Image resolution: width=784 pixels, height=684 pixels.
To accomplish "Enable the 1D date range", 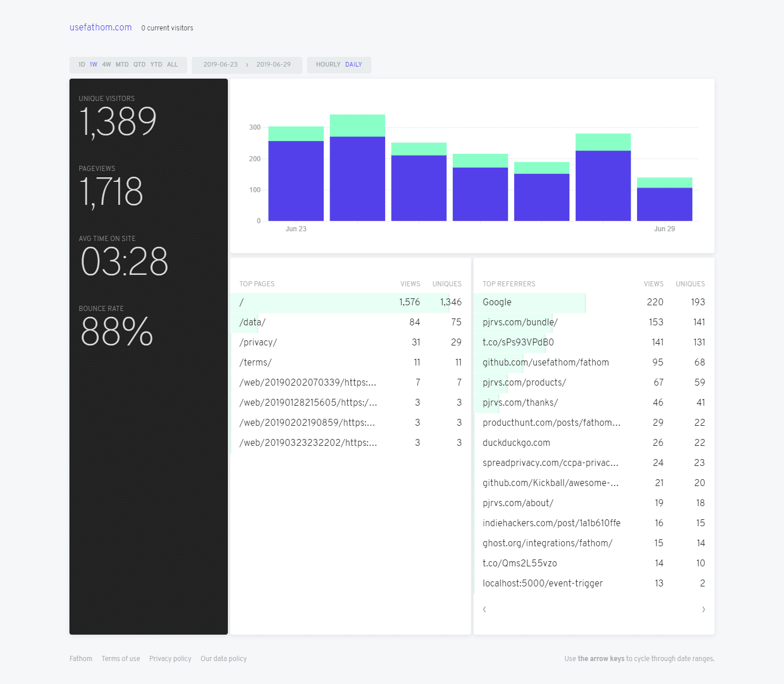I will (81, 64).
